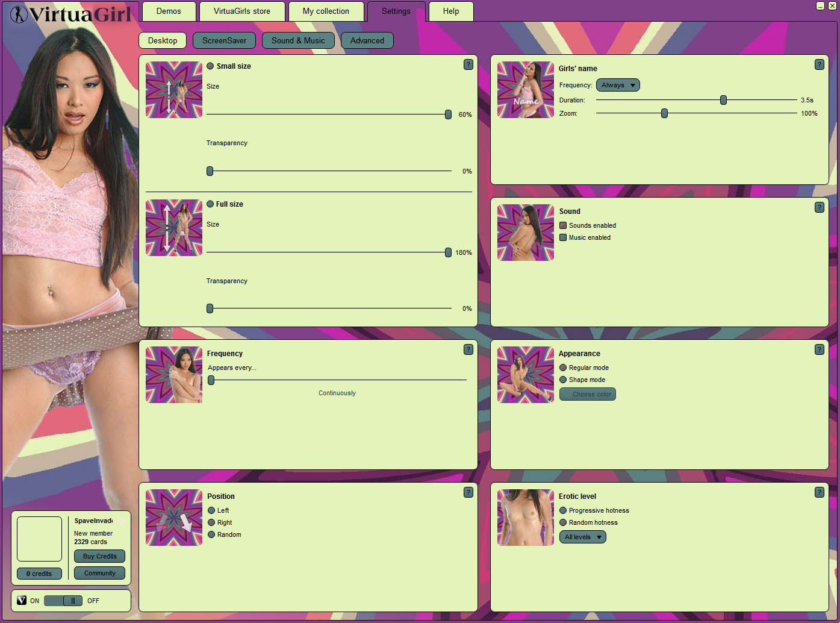
Task: Open the Community button
Action: [x=99, y=573]
